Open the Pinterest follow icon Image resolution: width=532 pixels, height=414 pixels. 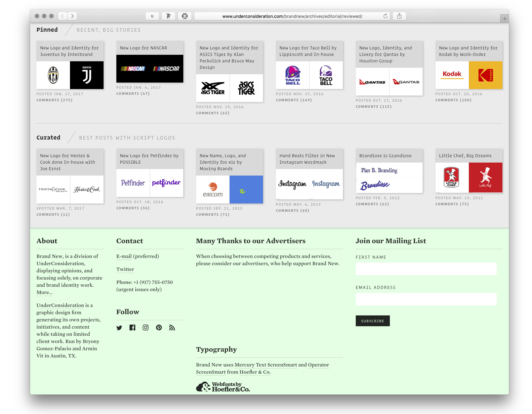[x=159, y=328]
